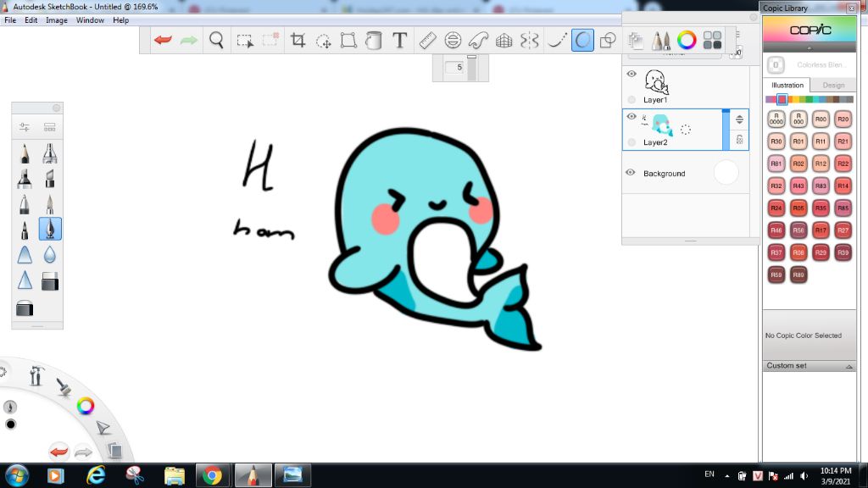Hide the Background layer eye icon

tap(631, 173)
